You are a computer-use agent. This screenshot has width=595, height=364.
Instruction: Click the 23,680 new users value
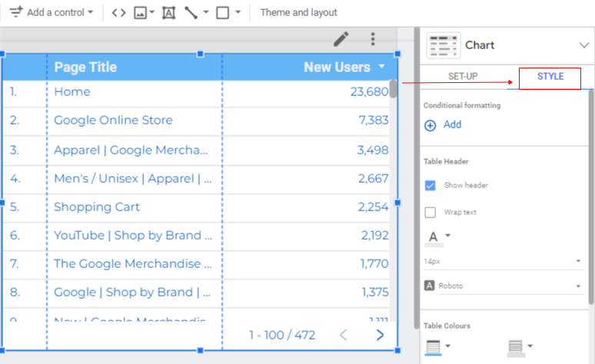(369, 91)
